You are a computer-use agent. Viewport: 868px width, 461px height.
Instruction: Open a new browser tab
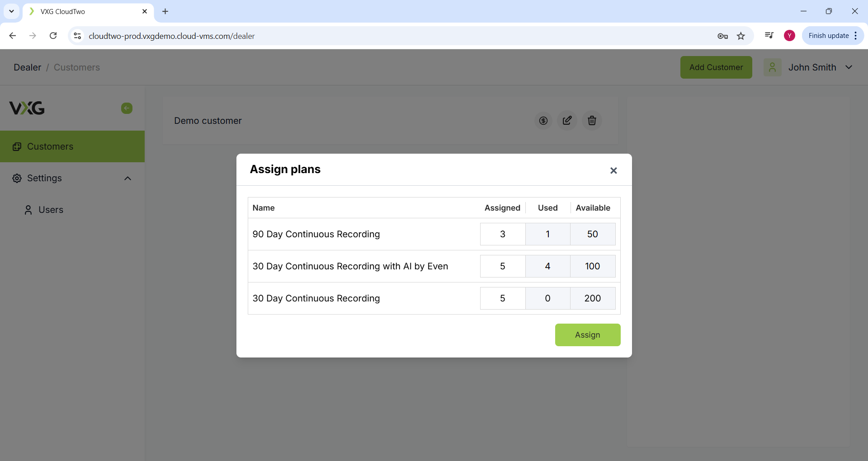pos(165,11)
